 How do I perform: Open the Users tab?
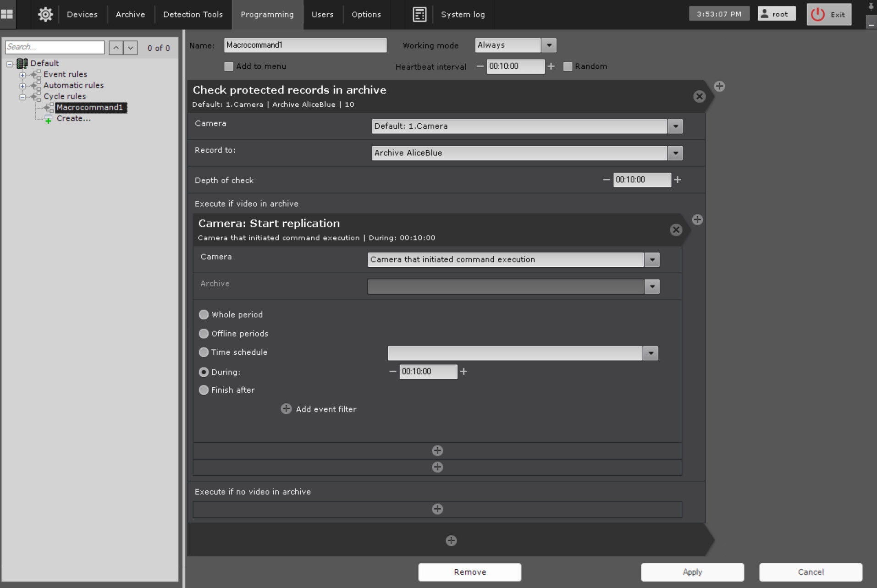click(x=322, y=14)
